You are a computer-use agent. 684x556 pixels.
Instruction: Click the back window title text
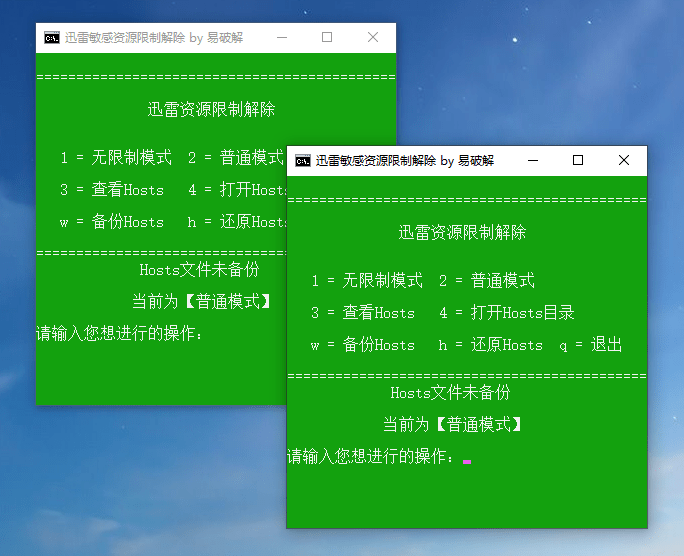154,38
